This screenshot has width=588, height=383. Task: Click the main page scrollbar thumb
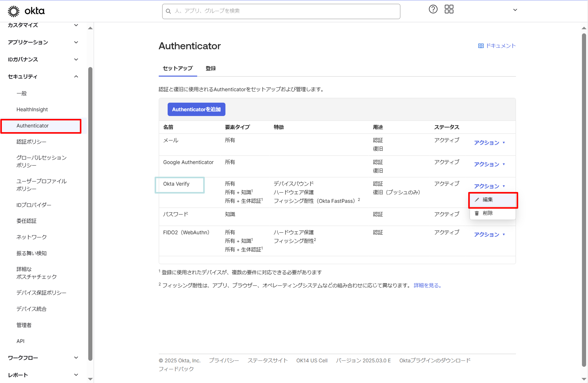coord(584,200)
